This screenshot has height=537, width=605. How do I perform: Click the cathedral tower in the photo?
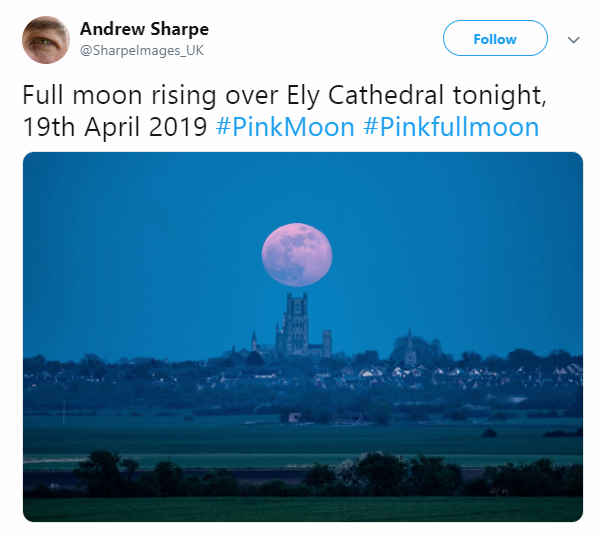pyautogui.click(x=296, y=323)
